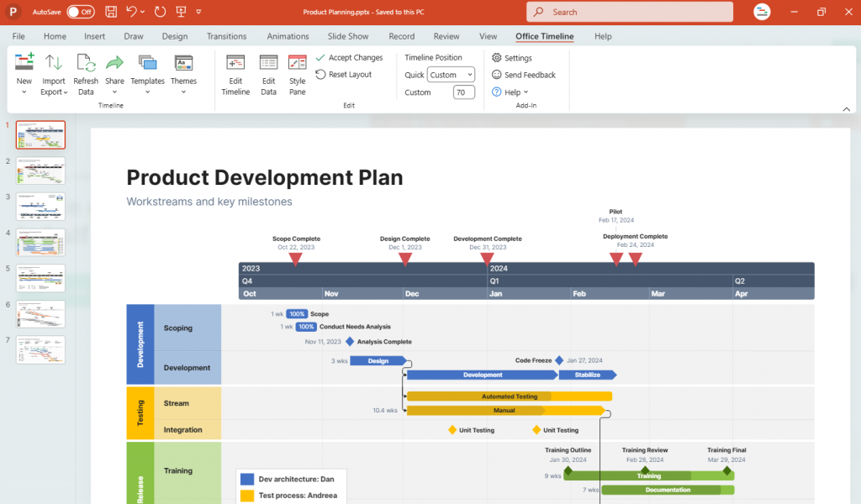This screenshot has height=504, width=861.
Task: Click the 100% progress badge on Scope
Action: (296, 313)
